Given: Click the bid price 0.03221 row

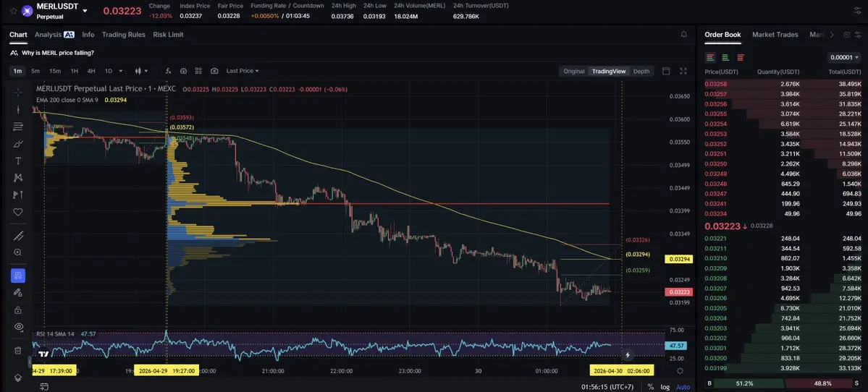Looking at the screenshot, I should pyautogui.click(x=783, y=238).
